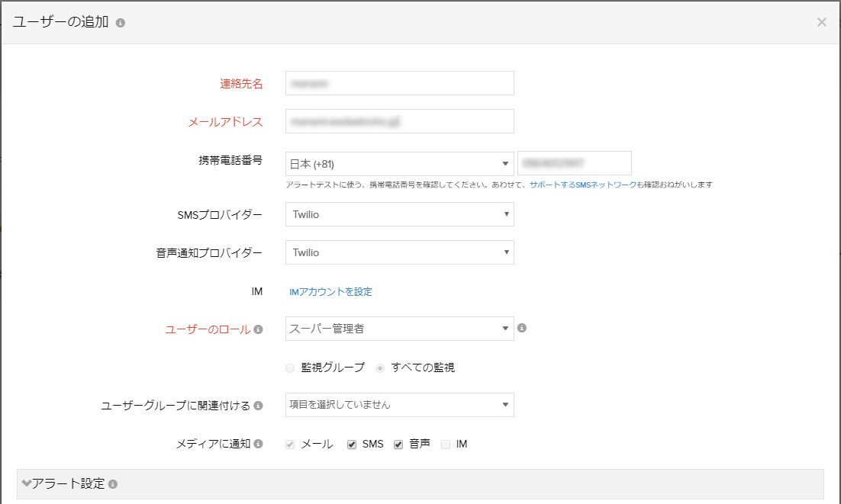
Task: Click info icon next to メディアに通知 label
Action: pyautogui.click(x=258, y=444)
